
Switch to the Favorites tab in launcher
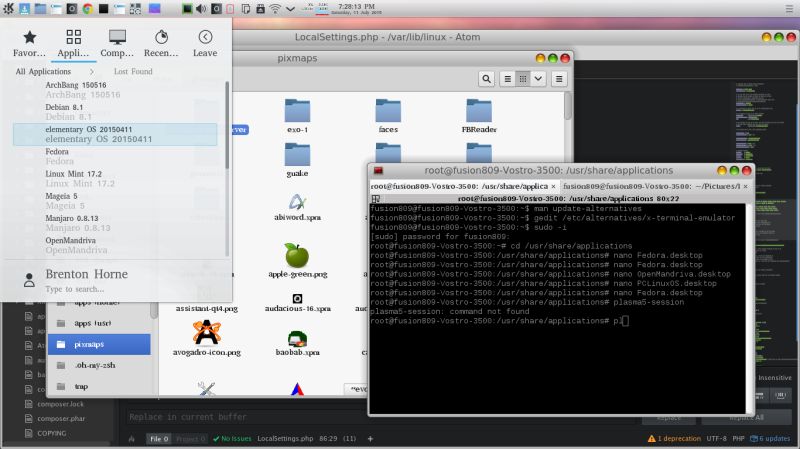coord(30,43)
